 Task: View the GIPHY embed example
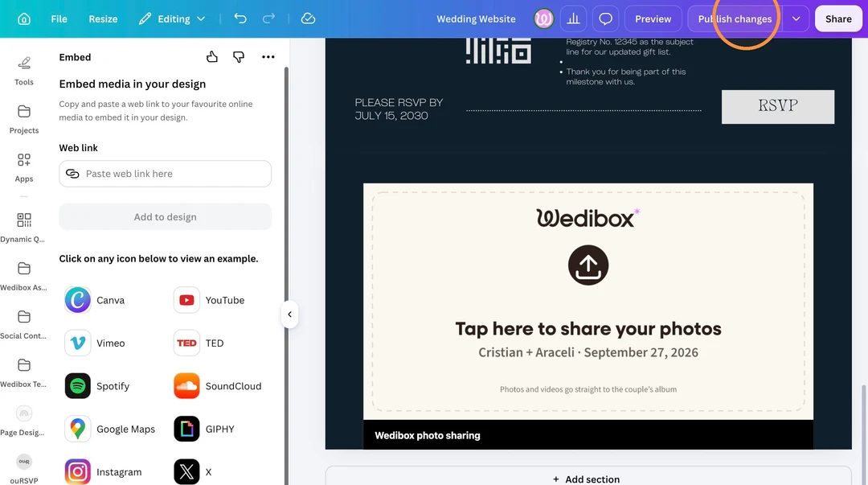pyautogui.click(x=204, y=429)
